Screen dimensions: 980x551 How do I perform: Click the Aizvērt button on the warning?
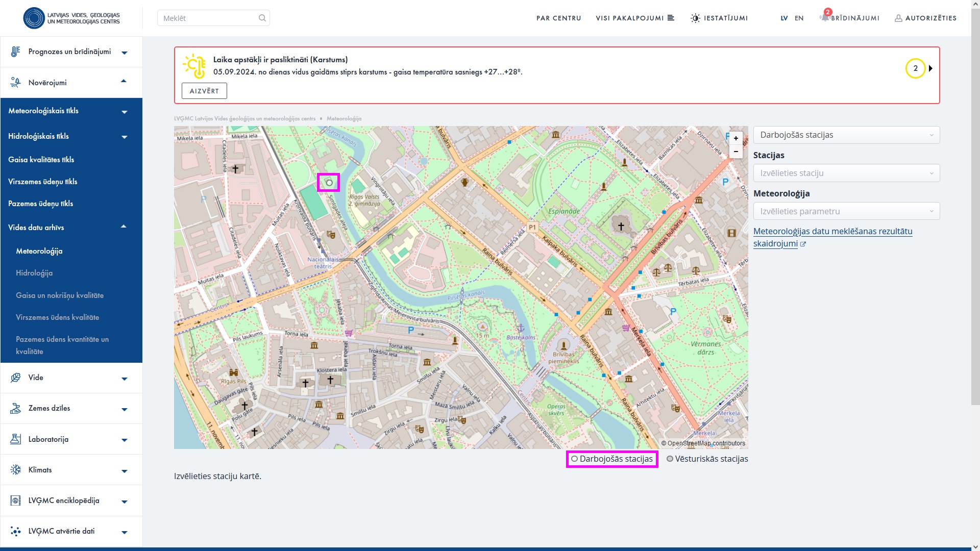click(204, 91)
